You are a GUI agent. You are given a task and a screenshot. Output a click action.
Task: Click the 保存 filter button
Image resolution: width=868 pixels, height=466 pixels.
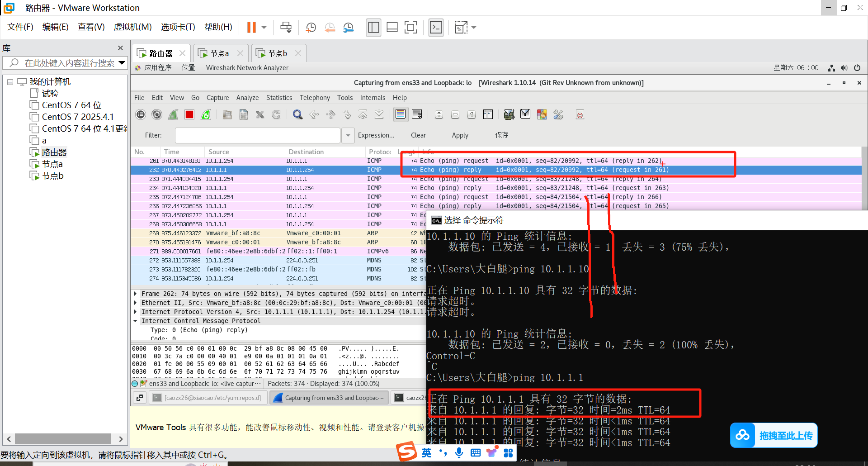pos(502,135)
